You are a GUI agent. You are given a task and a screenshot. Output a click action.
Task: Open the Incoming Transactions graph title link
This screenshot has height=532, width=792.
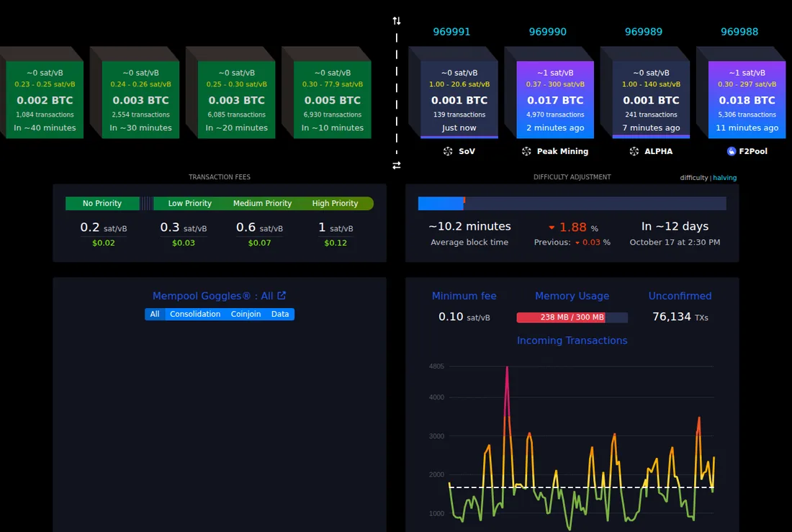(x=572, y=341)
